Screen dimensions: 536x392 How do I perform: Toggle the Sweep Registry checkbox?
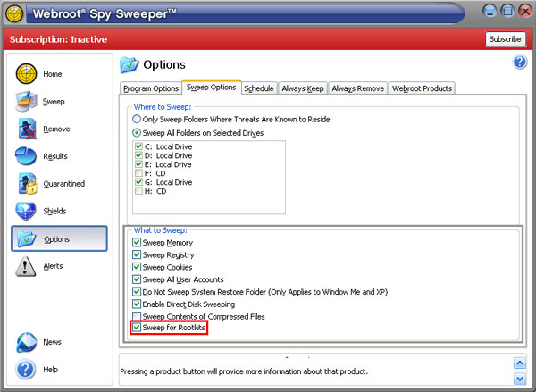137,254
